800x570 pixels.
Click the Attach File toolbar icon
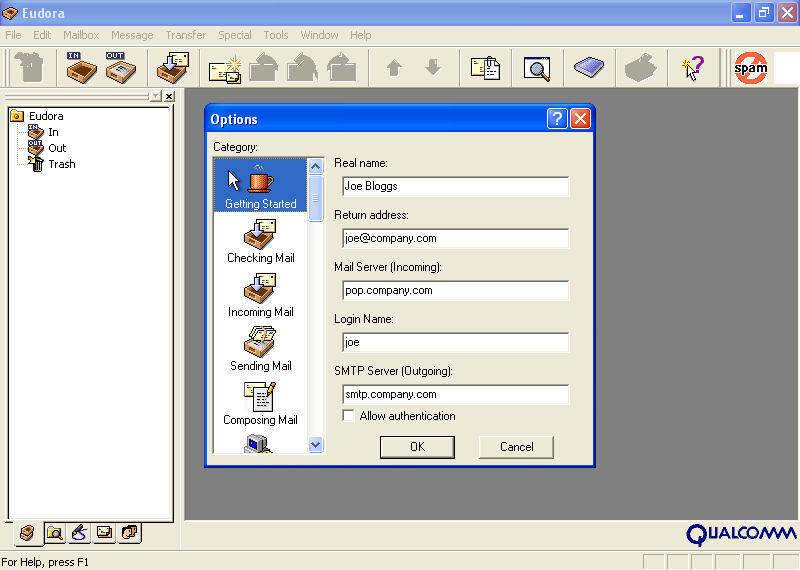tap(485, 68)
